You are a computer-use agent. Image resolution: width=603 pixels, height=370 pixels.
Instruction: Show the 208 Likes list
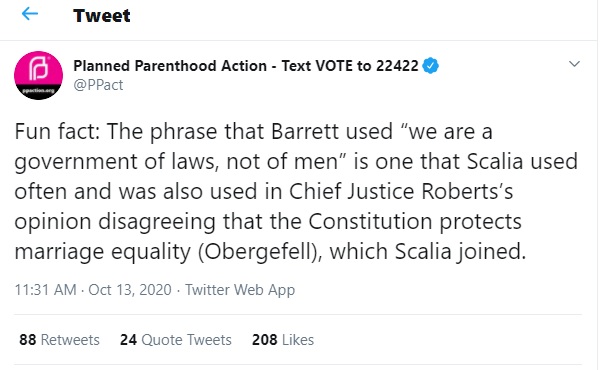pos(283,340)
